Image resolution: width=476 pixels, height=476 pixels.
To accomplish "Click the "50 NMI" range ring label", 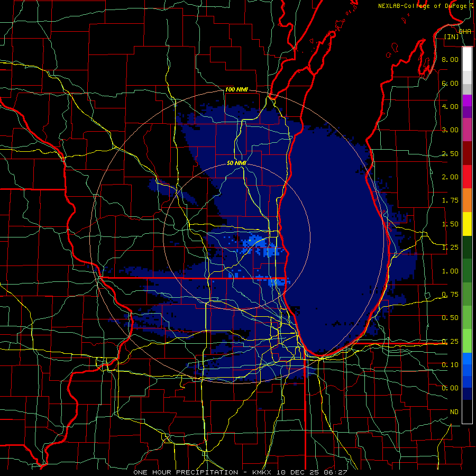I will [236, 163].
